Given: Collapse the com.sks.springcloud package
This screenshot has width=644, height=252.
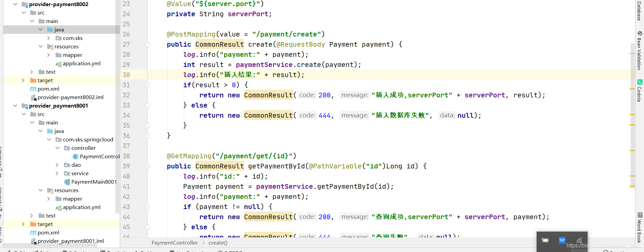Looking at the screenshot, I should (49, 140).
